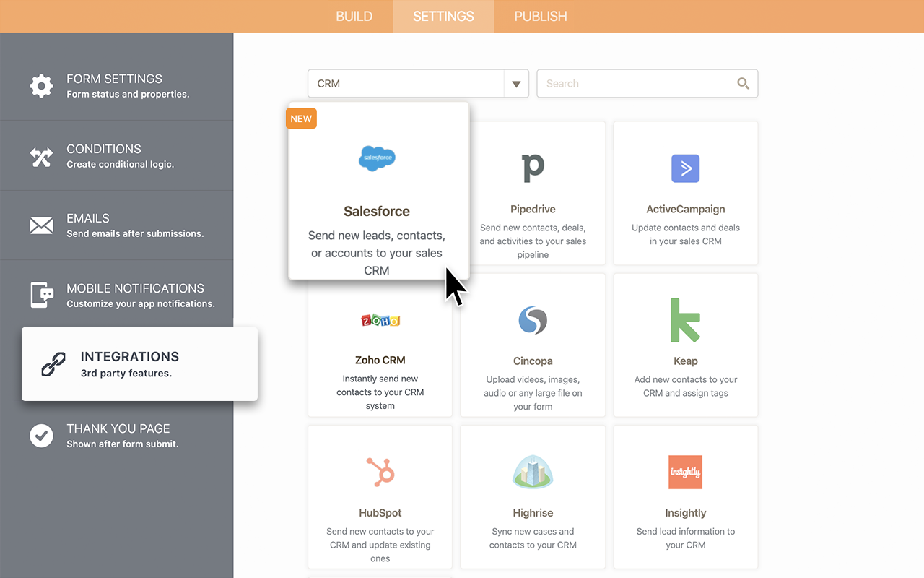Switch to the BUILD tab
The width and height of the screenshot is (924, 578).
(354, 16)
